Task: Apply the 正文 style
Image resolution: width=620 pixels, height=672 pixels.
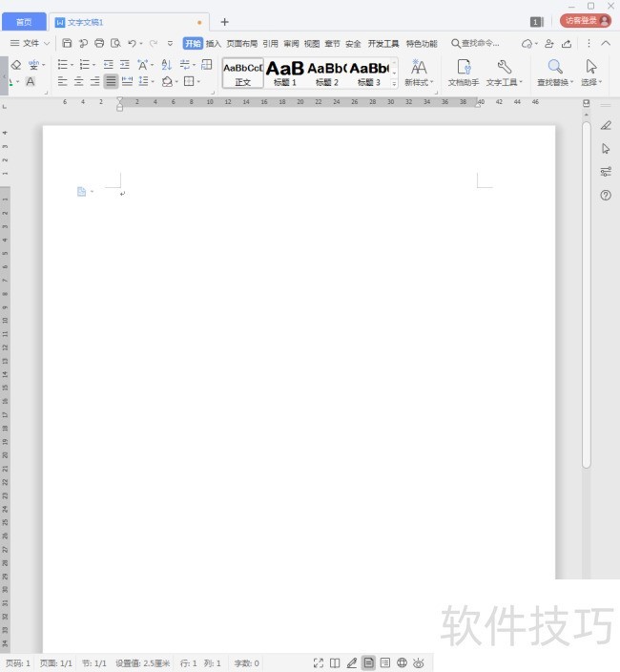Action: pyautogui.click(x=243, y=73)
